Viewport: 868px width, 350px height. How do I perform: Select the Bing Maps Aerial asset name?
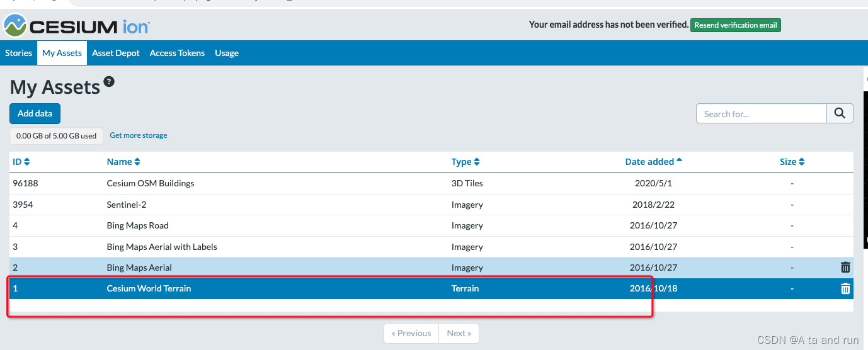click(x=139, y=268)
